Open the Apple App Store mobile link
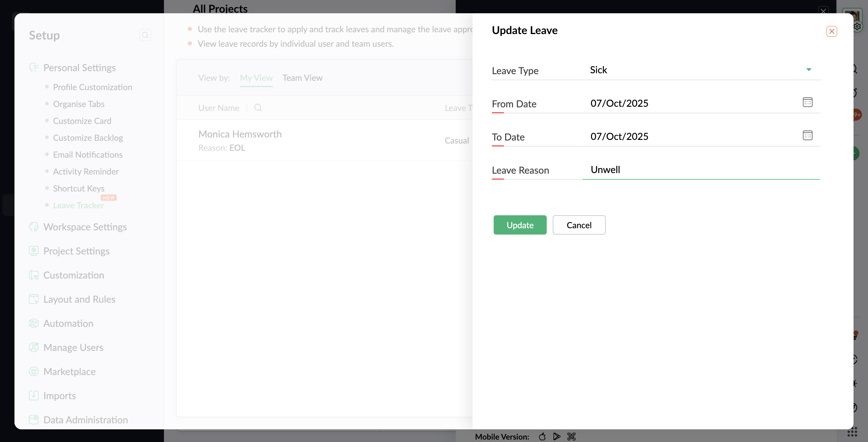Image resolution: width=868 pixels, height=442 pixels. [542, 436]
